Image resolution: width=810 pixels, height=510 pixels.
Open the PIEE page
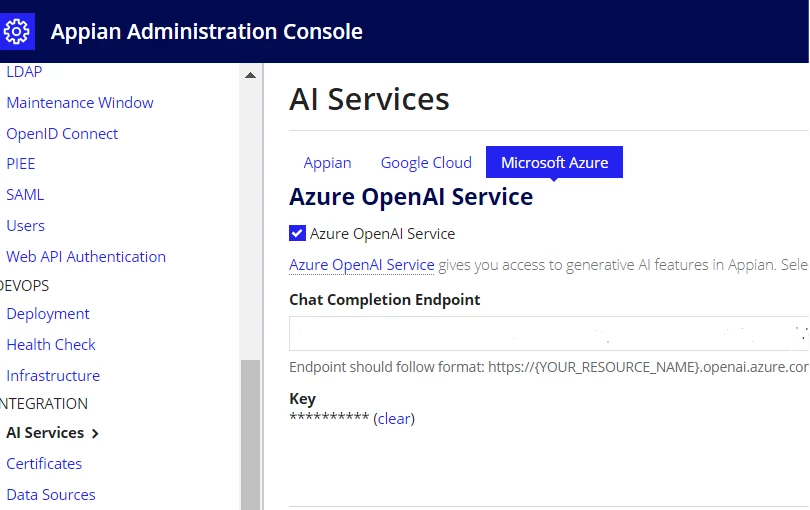point(21,164)
